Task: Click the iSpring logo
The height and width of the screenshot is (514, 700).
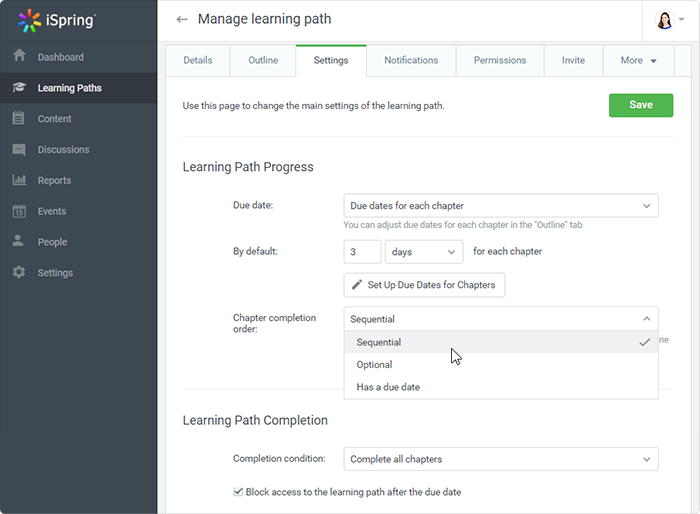Action: (56, 21)
